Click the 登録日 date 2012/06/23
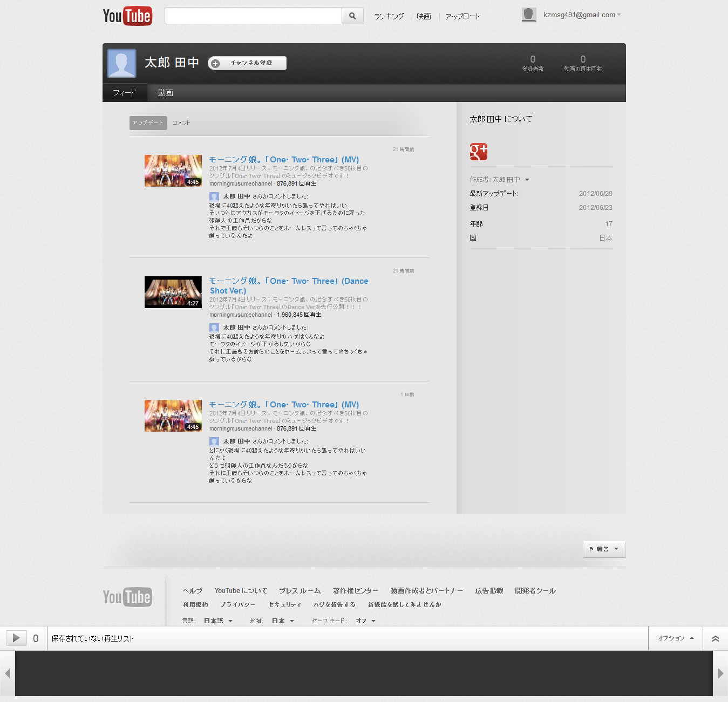This screenshot has height=702, width=728. pyautogui.click(x=596, y=208)
